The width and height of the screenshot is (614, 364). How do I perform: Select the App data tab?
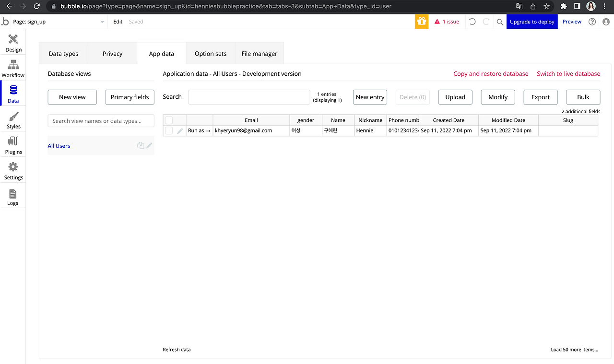(x=161, y=54)
